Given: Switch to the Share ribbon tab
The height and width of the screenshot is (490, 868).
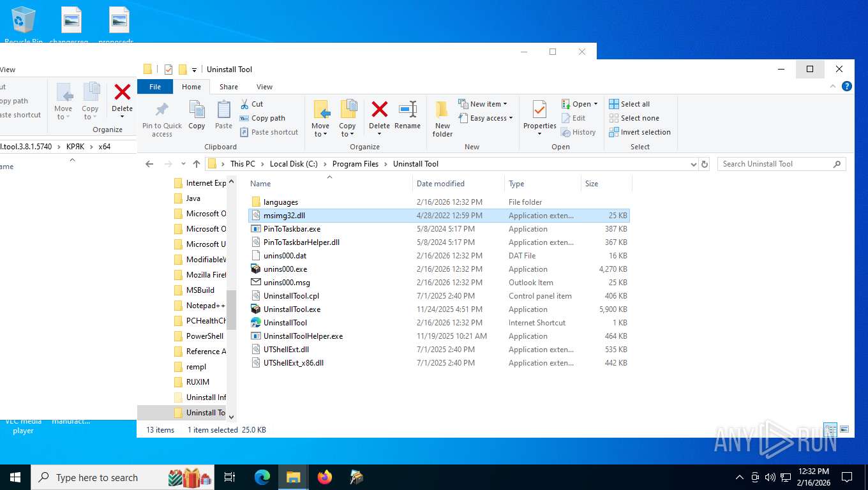Looking at the screenshot, I should pyautogui.click(x=228, y=87).
